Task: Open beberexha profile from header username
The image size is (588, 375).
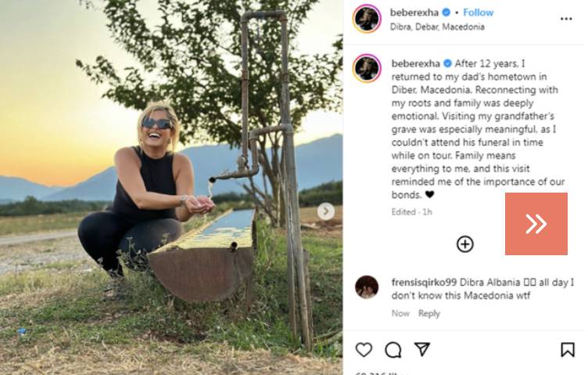Action: pos(414,13)
